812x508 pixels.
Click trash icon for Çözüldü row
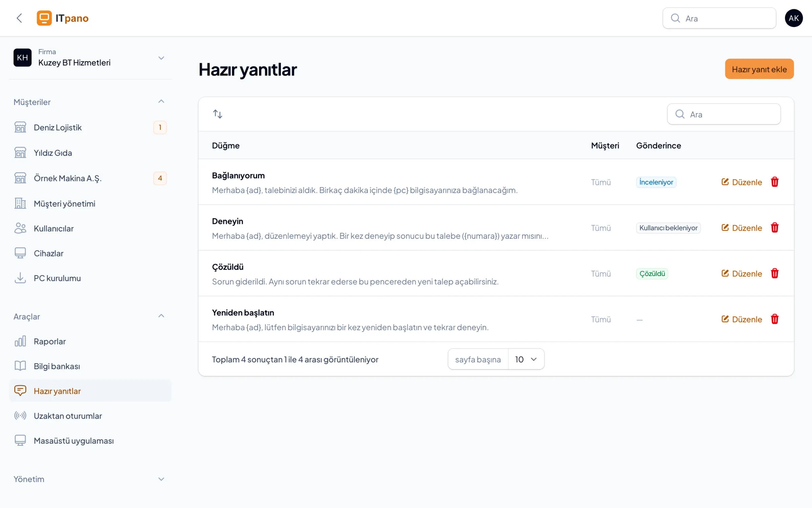click(775, 273)
